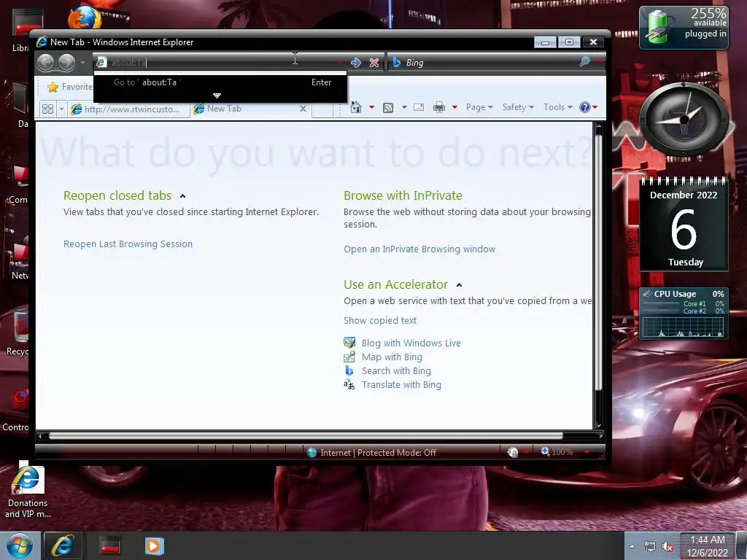The height and width of the screenshot is (560, 747).
Task: Click the Show copied text link
Action: coord(380,321)
